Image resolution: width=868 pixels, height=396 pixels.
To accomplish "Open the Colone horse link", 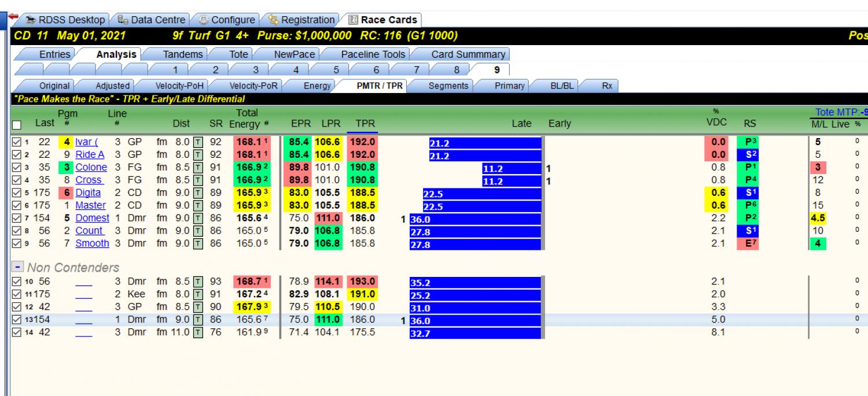I will [91, 167].
